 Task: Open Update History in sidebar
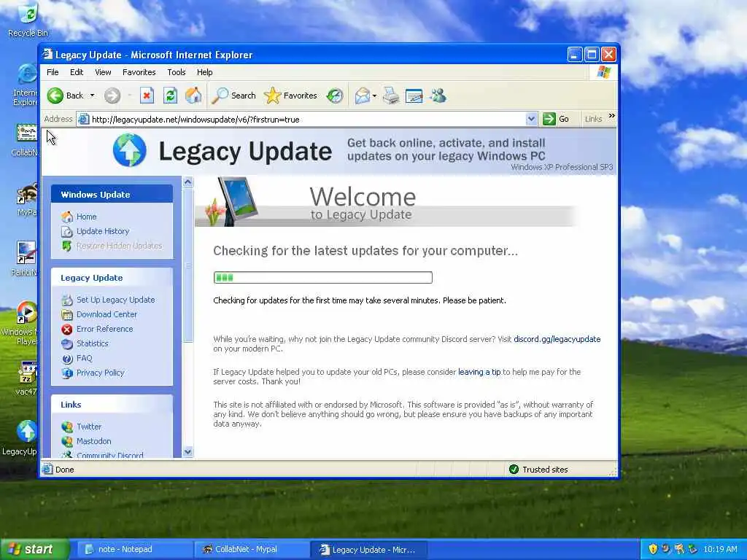pos(103,231)
